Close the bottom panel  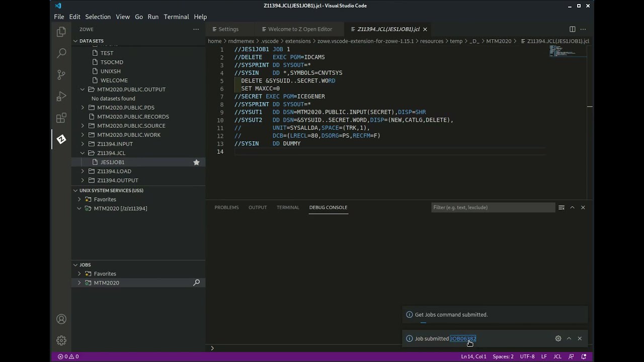coord(583,207)
